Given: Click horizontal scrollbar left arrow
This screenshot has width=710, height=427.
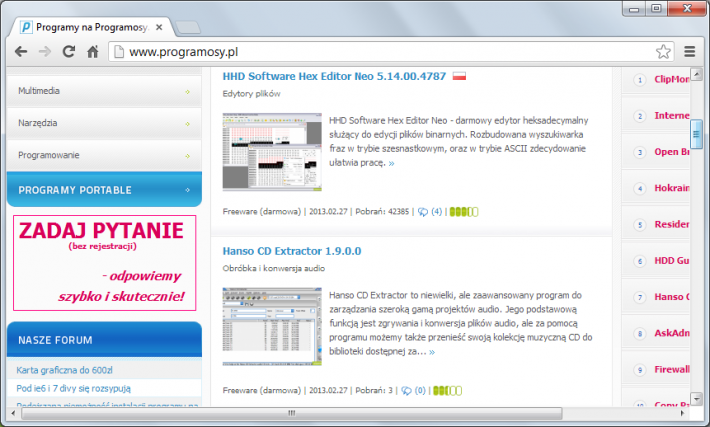Looking at the screenshot, I should 13,413.
